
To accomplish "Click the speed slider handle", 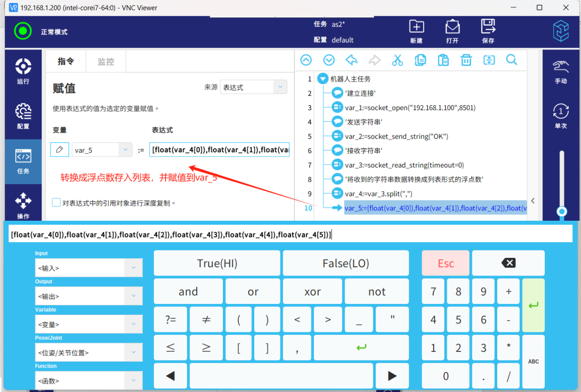I will (562, 211).
